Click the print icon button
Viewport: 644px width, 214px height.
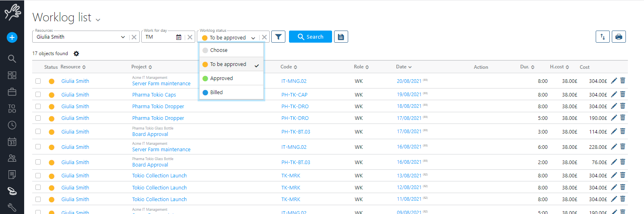(619, 37)
